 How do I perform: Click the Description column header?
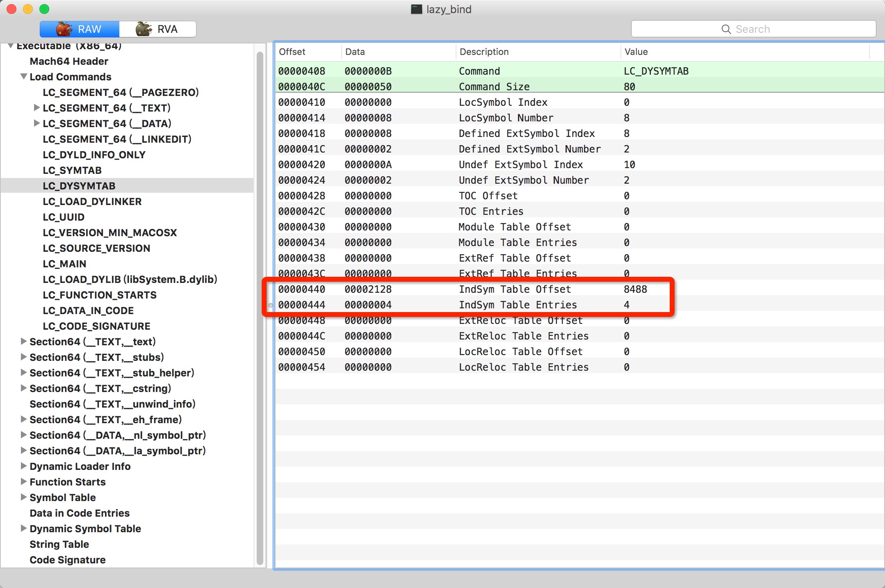[x=484, y=52]
